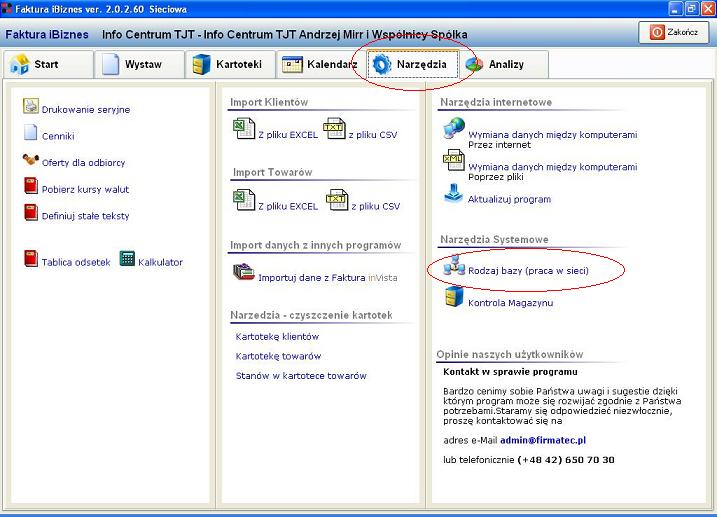Click the Faktura inVista import icon
Screen dimensions: 717x517
tap(244, 272)
